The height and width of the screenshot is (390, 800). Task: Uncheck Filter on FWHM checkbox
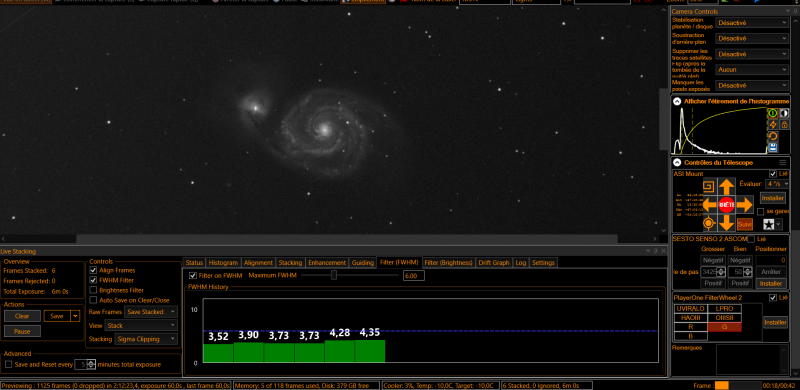pyautogui.click(x=193, y=276)
